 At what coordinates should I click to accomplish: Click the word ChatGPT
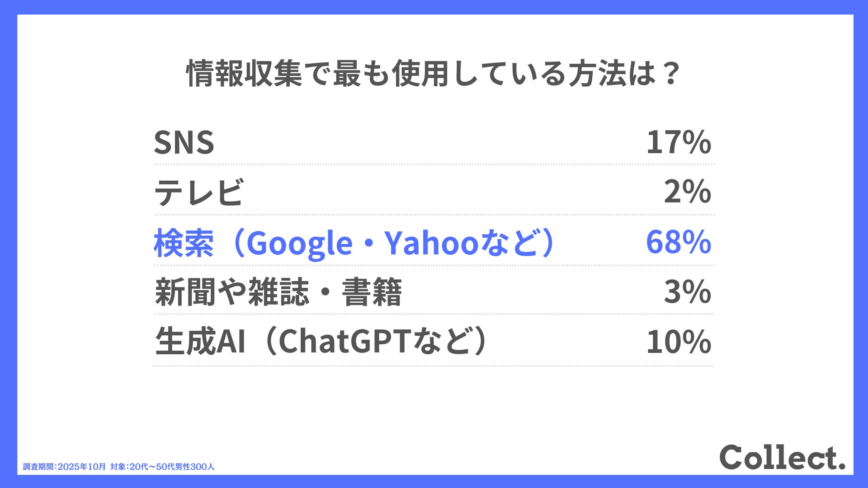tap(344, 342)
